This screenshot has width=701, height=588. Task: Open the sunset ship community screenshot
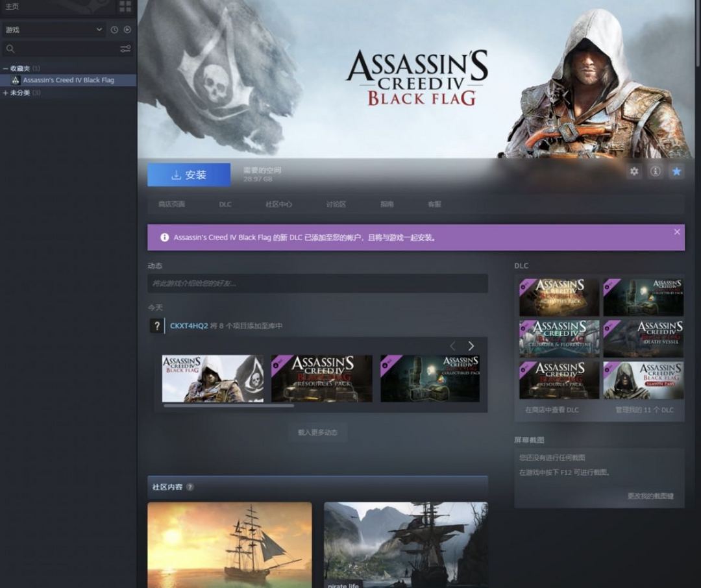tap(230, 545)
